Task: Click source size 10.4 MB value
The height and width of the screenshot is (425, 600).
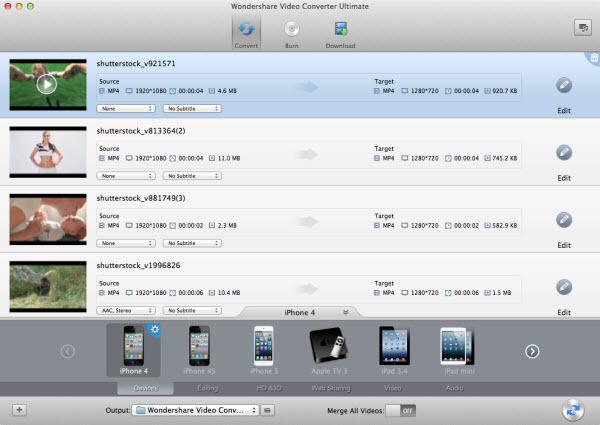Action: tap(229, 293)
